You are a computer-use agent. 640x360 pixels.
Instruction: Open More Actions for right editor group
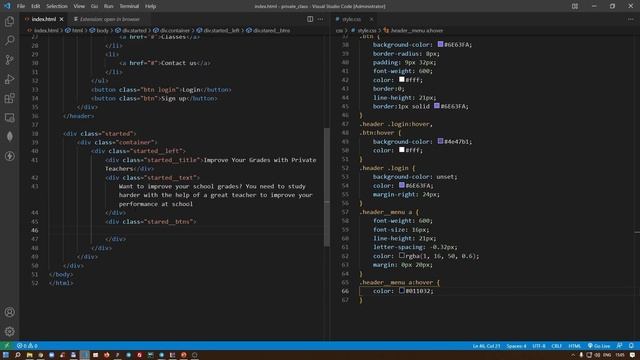point(631,19)
